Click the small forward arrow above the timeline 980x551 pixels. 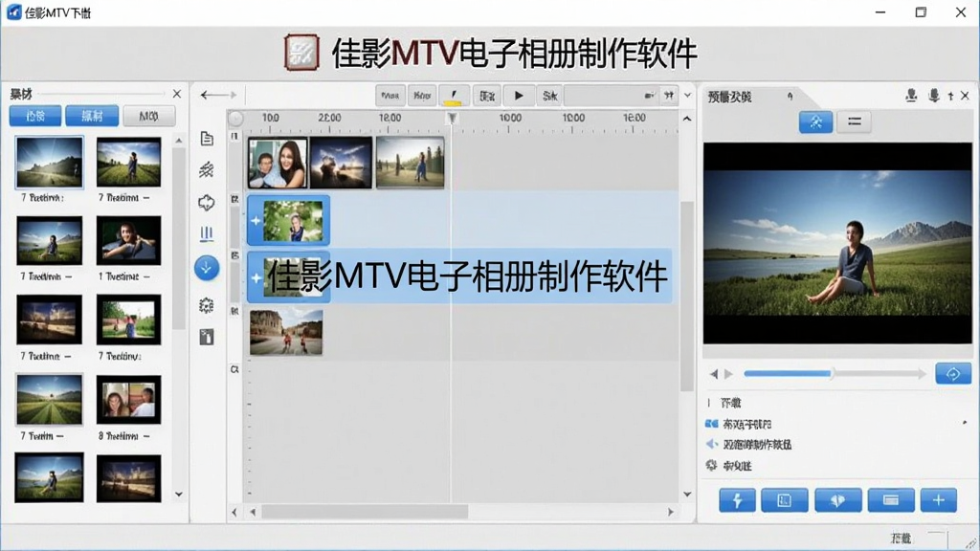[x=234, y=95]
